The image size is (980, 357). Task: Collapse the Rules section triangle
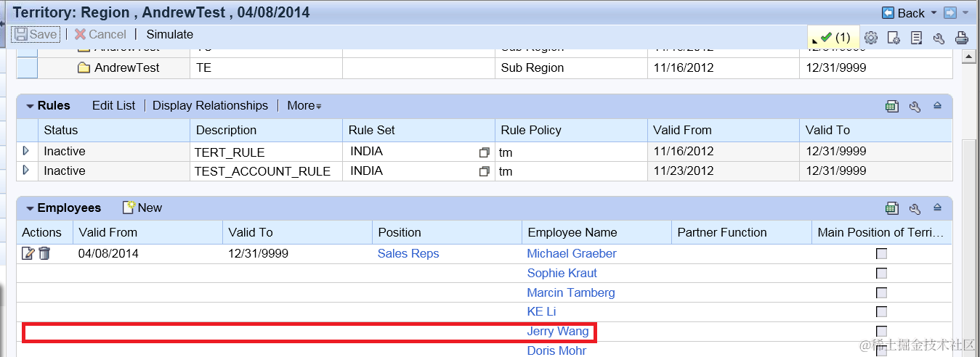click(x=30, y=106)
